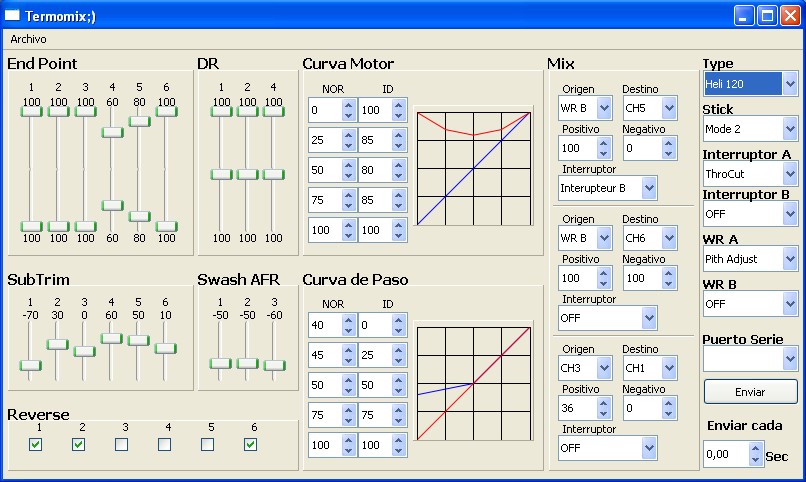Image resolution: width=806 pixels, height=482 pixels.
Task: Click the Enviar button
Action: pyautogui.click(x=750, y=391)
